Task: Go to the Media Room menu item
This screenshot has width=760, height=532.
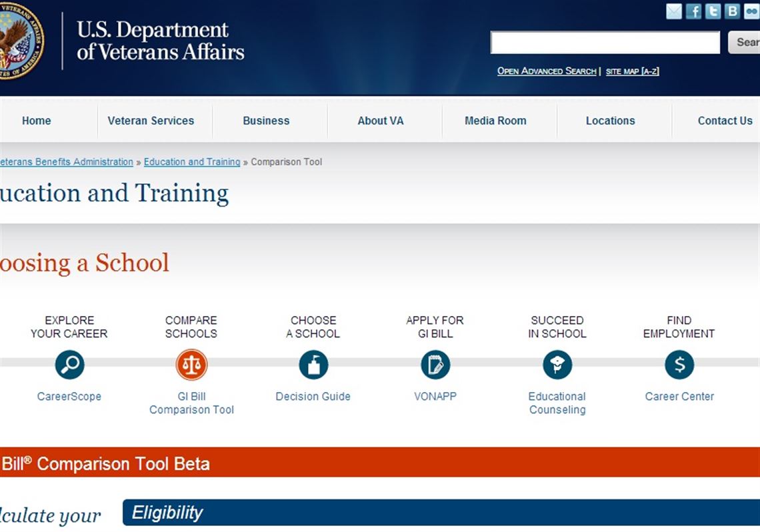Action: (x=495, y=121)
